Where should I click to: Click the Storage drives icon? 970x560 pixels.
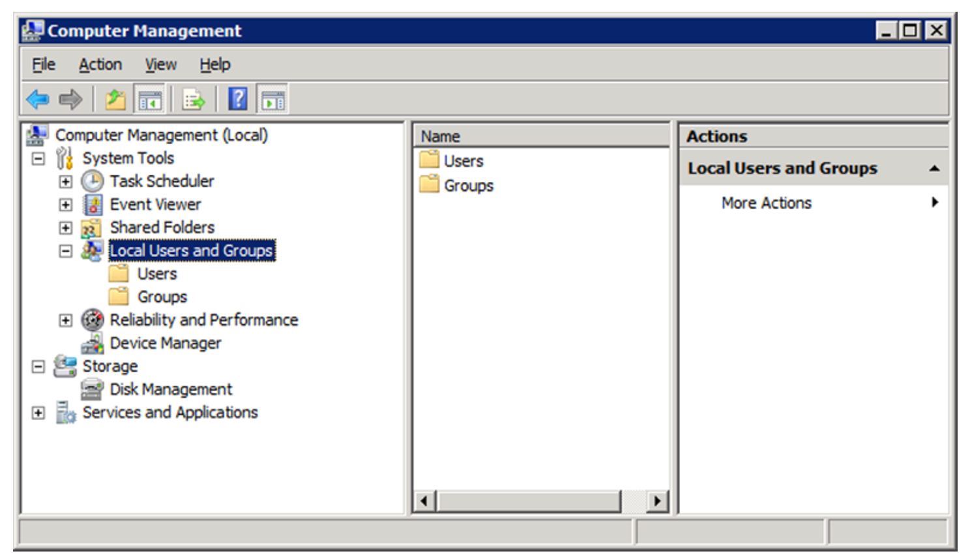(x=65, y=366)
